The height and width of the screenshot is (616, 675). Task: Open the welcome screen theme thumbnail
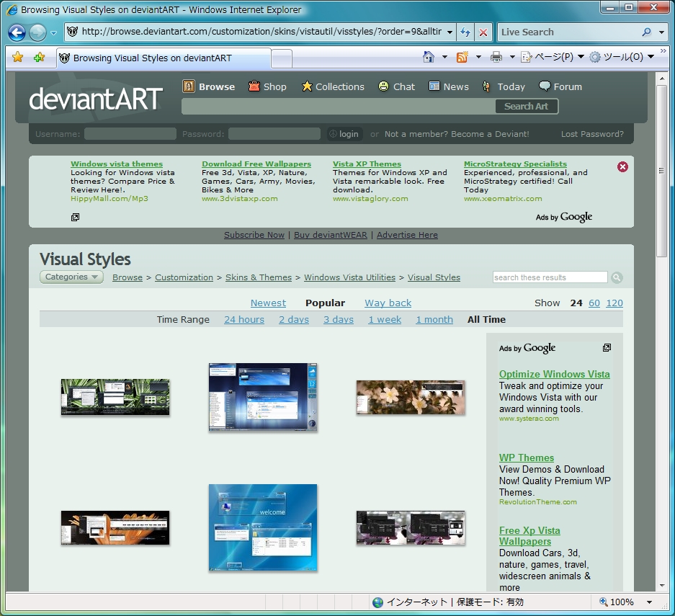(x=263, y=527)
